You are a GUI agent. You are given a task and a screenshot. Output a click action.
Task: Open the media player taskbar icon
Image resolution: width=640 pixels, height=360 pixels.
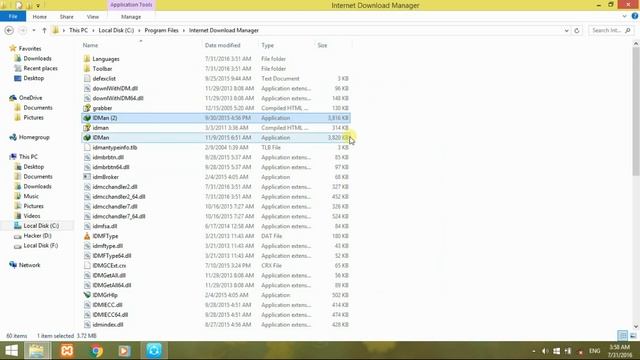124,351
